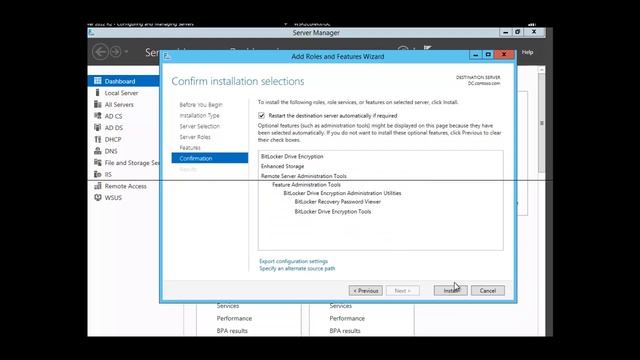Click the AD CS role icon
Screen dimensions: 640x360
pos(98,116)
